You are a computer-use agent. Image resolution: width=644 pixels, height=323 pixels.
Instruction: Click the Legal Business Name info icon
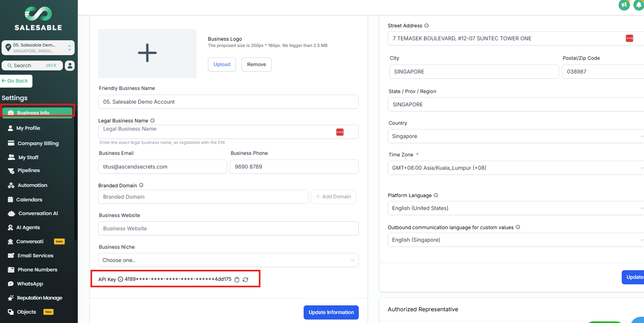(x=152, y=120)
